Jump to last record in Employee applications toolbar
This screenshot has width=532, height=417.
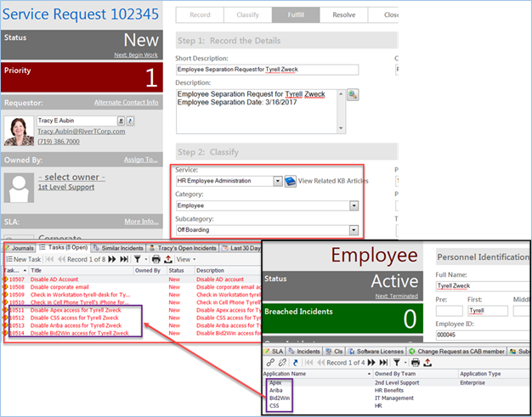pos(383,363)
